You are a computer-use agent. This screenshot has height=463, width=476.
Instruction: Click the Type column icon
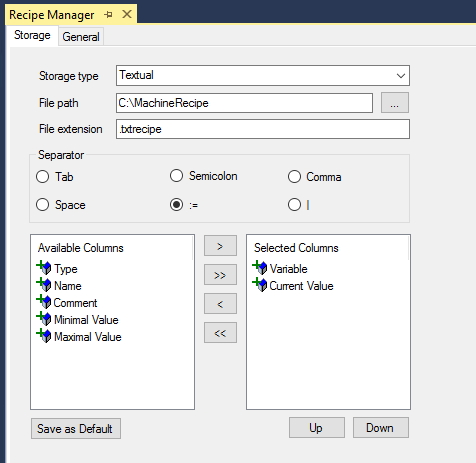click(44, 268)
